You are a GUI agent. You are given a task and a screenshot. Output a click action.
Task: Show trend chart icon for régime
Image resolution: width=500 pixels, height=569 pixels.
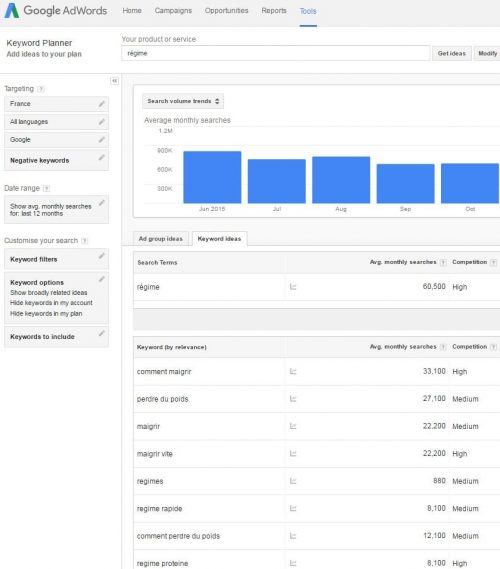(293, 287)
